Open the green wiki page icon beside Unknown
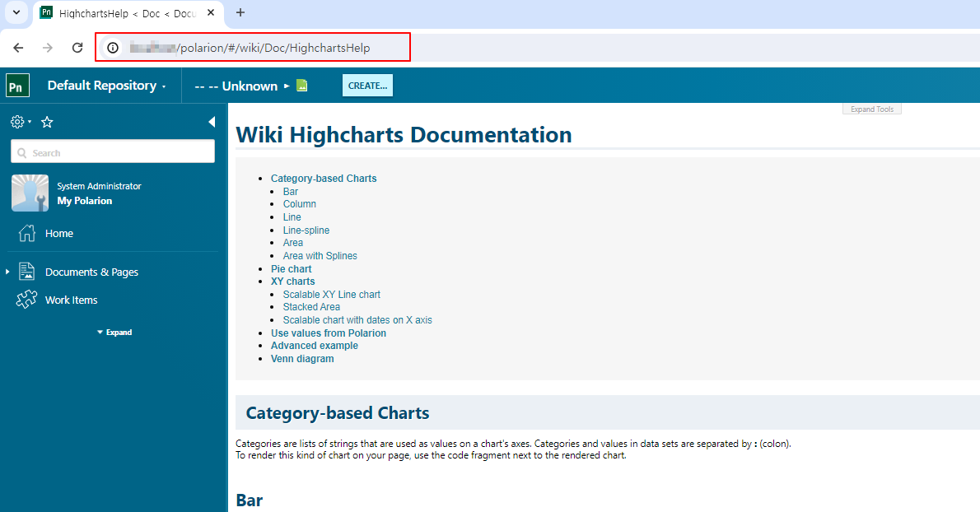The width and height of the screenshot is (980, 512). pyautogui.click(x=301, y=85)
